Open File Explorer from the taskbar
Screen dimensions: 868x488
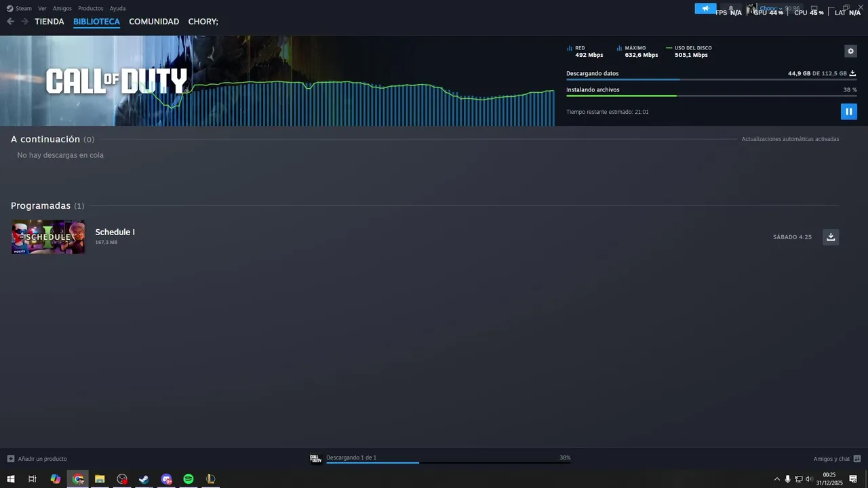tap(100, 479)
